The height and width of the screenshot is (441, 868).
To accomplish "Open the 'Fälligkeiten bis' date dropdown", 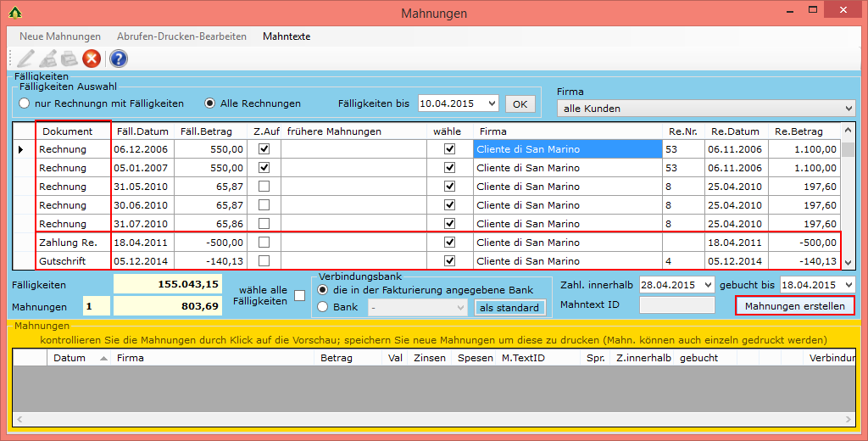I will click(492, 103).
